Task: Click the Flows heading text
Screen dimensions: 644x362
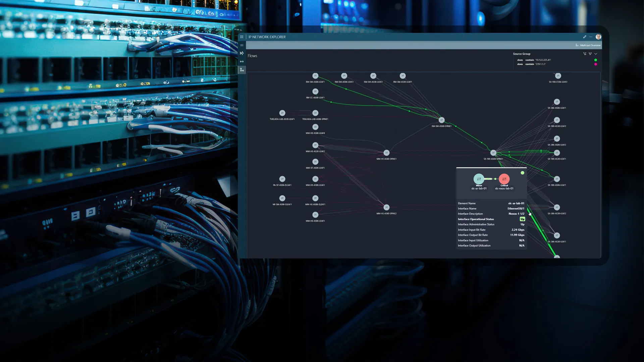Action: pos(252,56)
